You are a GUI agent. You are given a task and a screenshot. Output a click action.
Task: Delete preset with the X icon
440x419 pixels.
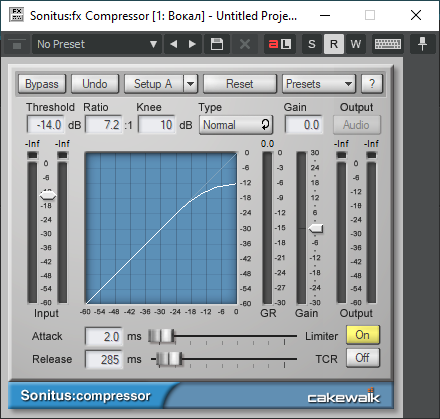click(x=245, y=44)
